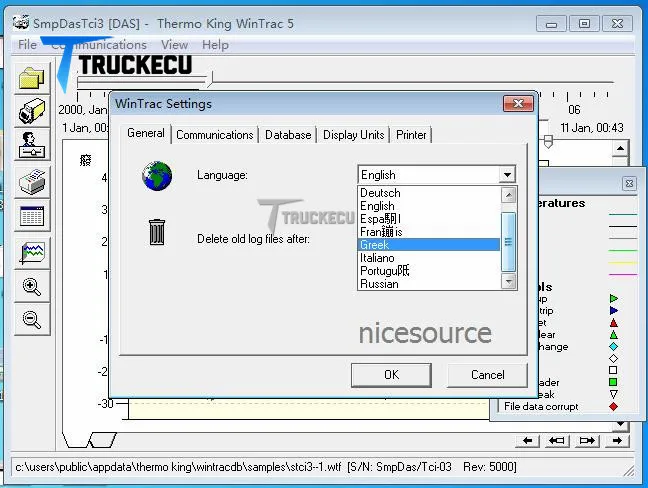
Task: Click the globe icon beside Language
Action: tap(157, 176)
